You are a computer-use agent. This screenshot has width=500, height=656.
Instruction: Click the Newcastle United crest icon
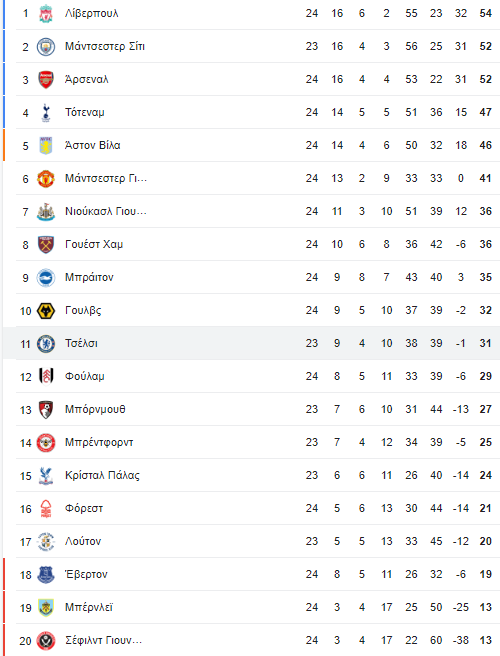click(x=46, y=212)
